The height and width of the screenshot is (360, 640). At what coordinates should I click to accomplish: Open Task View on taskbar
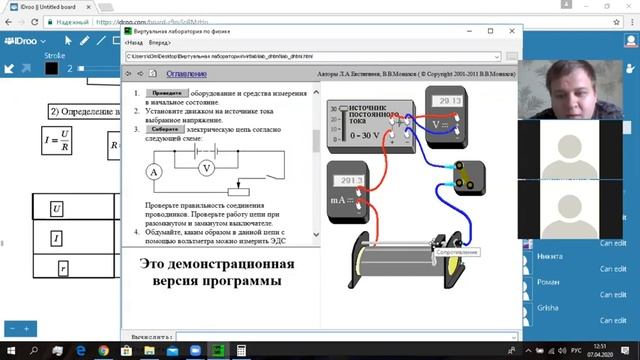click(57, 351)
